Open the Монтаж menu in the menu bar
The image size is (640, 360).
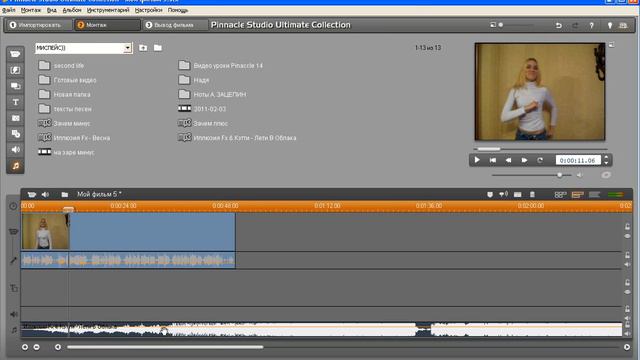[31, 10]
